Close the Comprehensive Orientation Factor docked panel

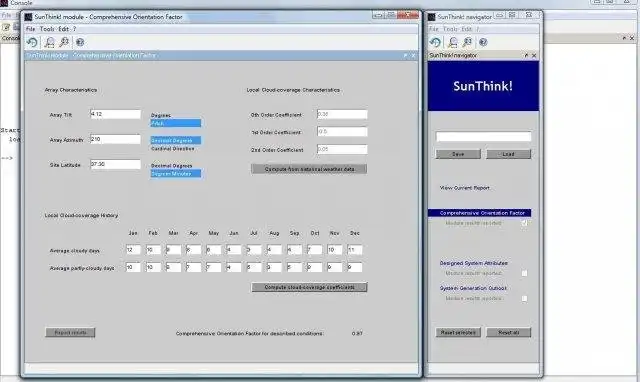[x=413, y=55]
